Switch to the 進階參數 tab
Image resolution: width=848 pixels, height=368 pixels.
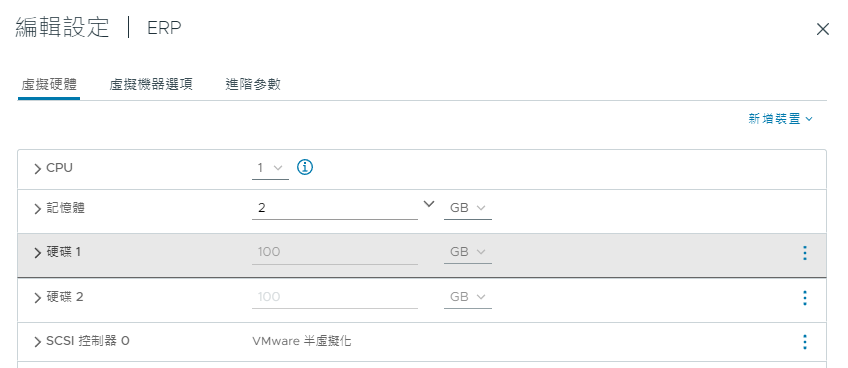coord(253,84)
